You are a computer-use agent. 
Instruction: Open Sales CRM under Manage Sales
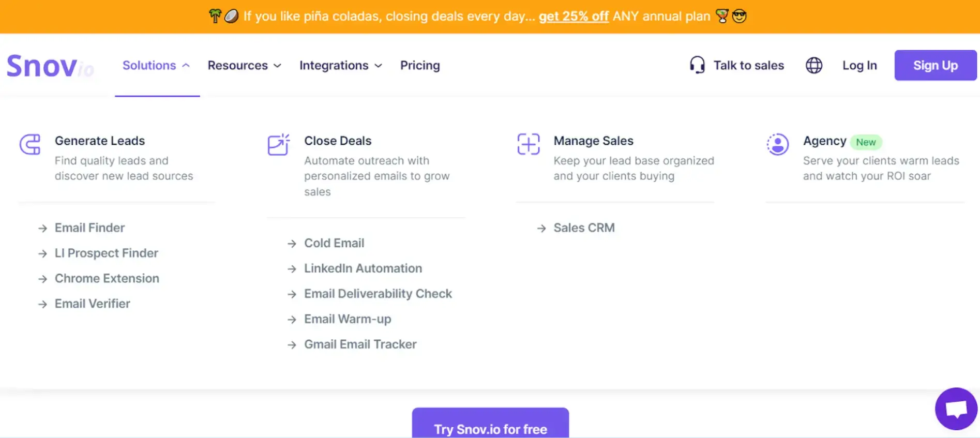tap(584, 228)
